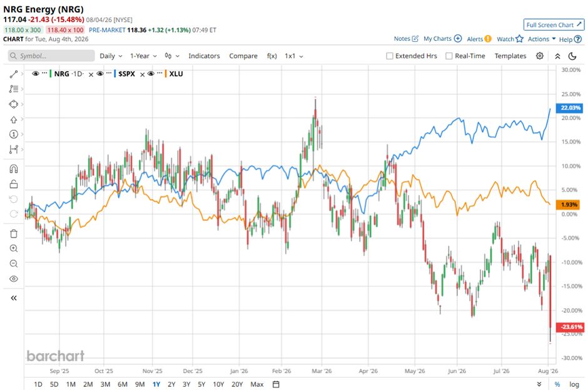Open the Help question mark
Image resolution: width=588 pixels, height=390 pixels.
(578, 39)
